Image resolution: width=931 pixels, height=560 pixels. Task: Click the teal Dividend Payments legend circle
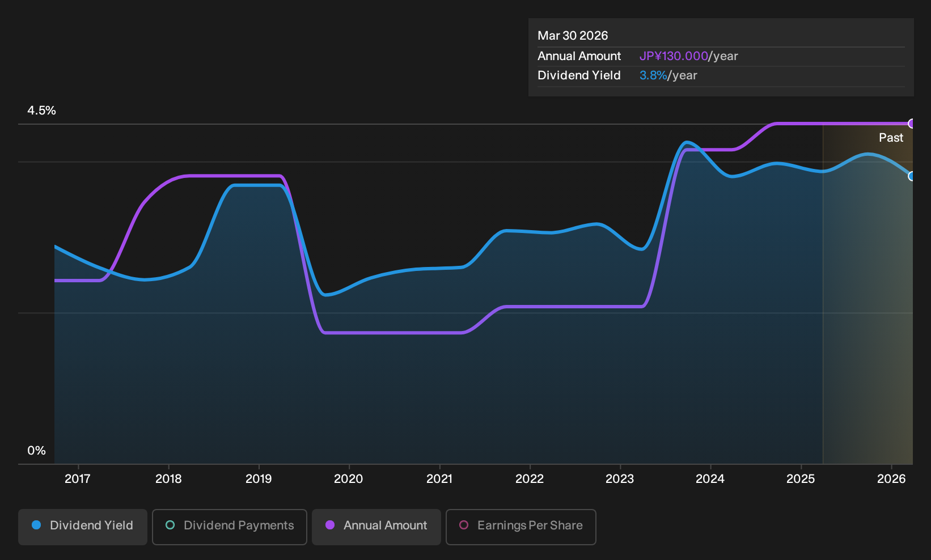click(170, 525)
